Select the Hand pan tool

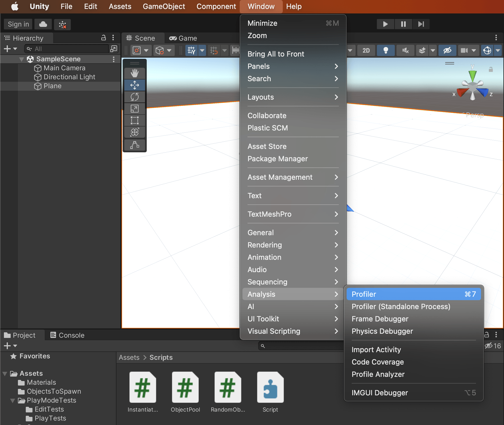tap(135, 73)
